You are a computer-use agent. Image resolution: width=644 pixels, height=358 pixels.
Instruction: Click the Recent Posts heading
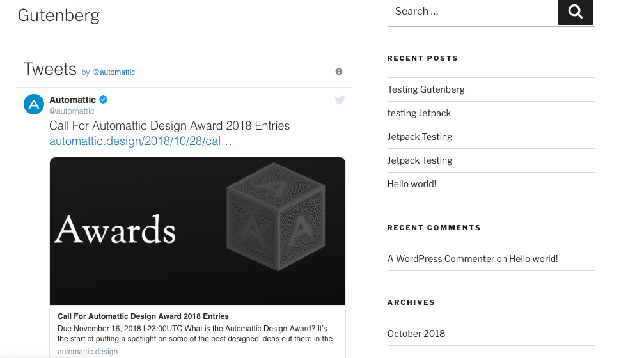click(422, 58)
